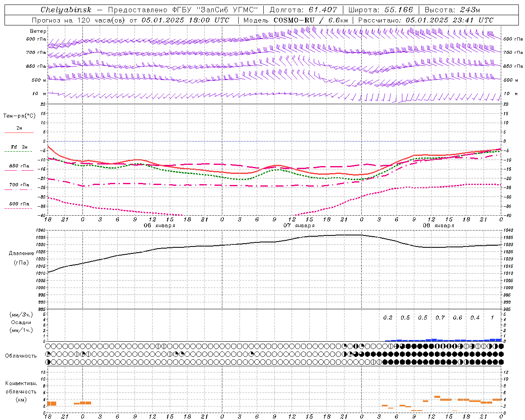Click the legend line sample under "2м"

pos(19,132)
